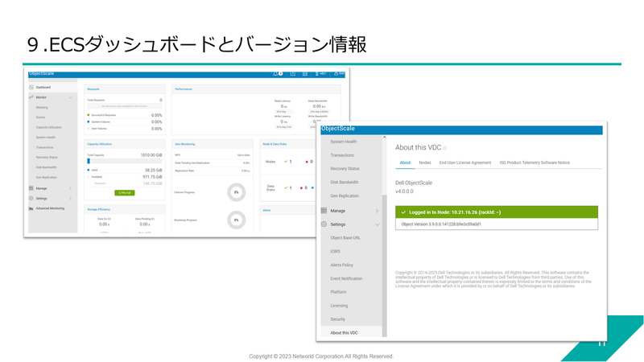Viewport: 644px width, 362px height.
Task: Select System Health in dashboard sidebar
Action: [x=46, y=138]
